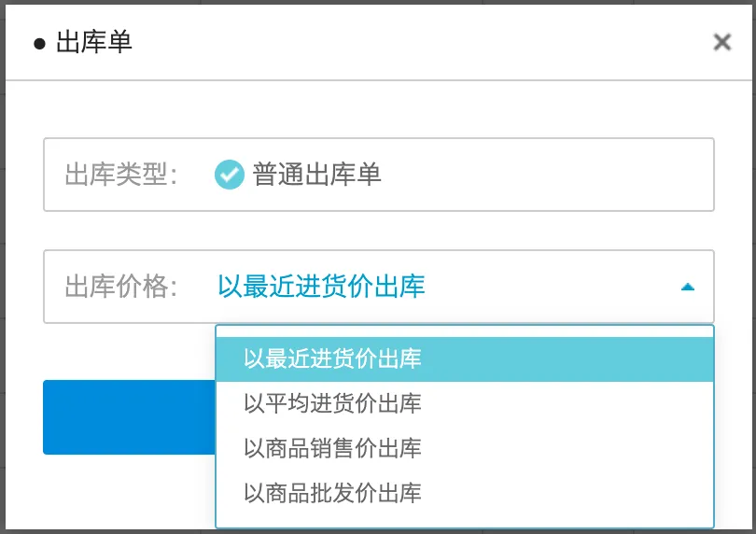Collapse the dropdown with the caret arrow
This screenshot has width=756, height=534.
coord(688,287)
